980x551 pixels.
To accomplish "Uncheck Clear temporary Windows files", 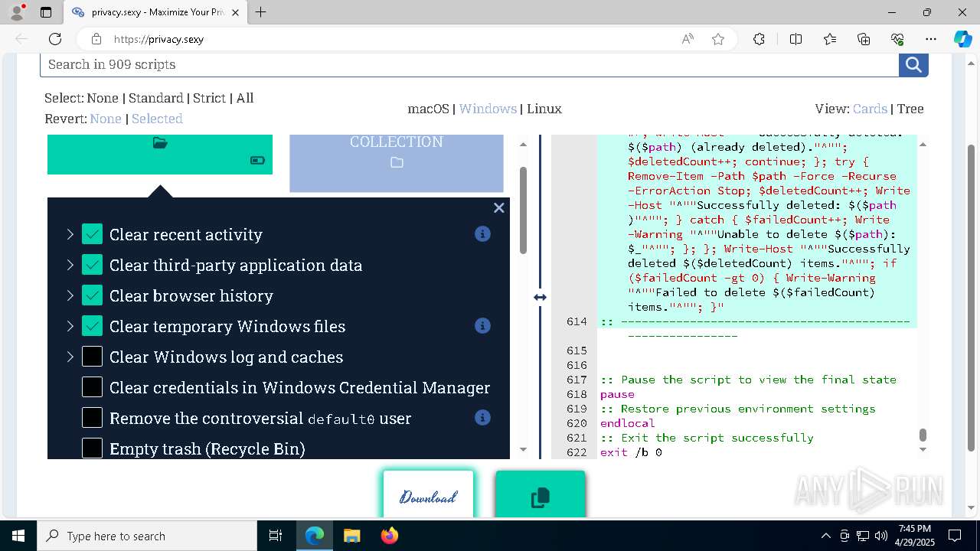I will (92, 326).
